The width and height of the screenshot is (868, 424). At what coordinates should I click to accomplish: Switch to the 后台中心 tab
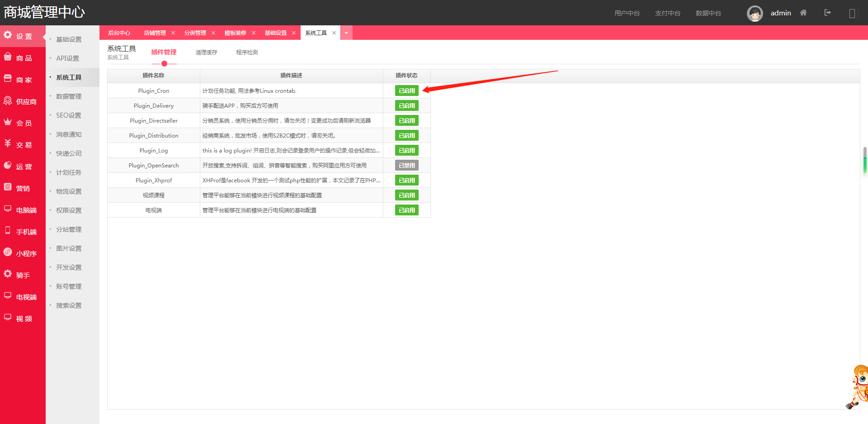tap(119, 33)
